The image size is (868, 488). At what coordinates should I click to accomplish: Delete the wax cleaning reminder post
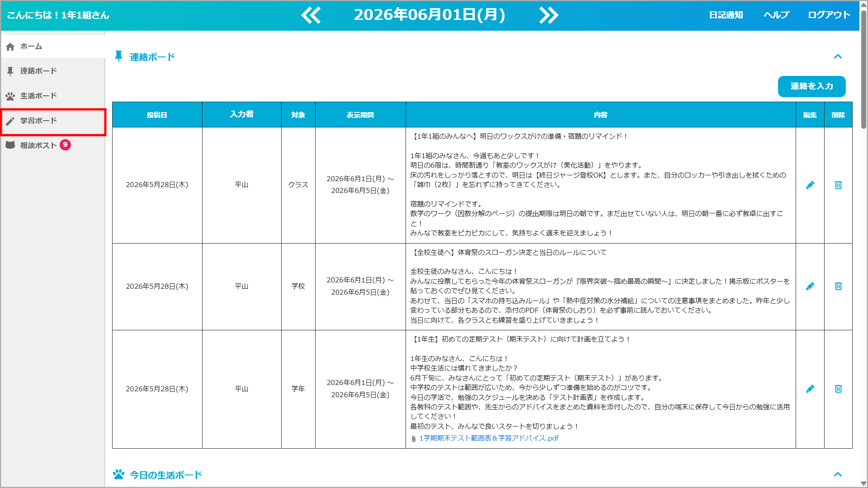[x=838, y=185]
